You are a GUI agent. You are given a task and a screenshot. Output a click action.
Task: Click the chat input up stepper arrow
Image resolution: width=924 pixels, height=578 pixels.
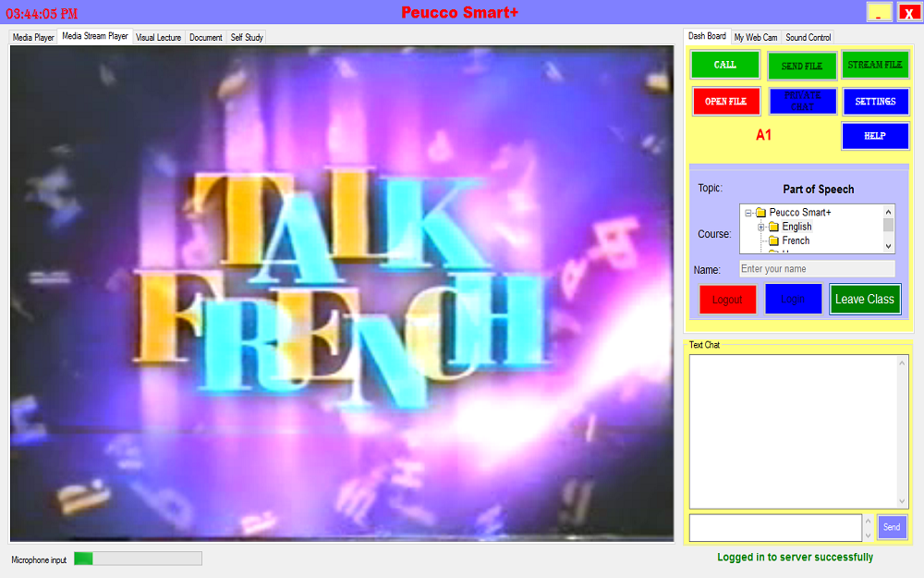pyautogui.click(x=868, y=522)
